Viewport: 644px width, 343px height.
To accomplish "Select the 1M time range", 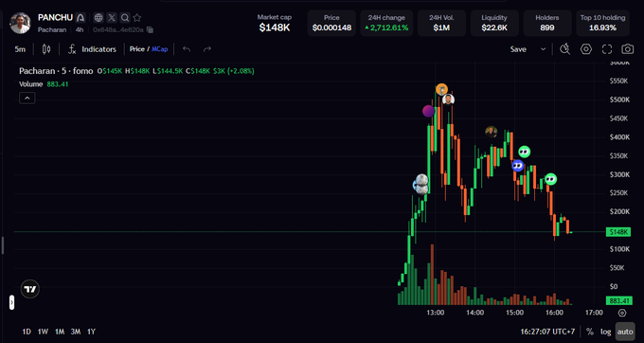I will click(60, 332).
